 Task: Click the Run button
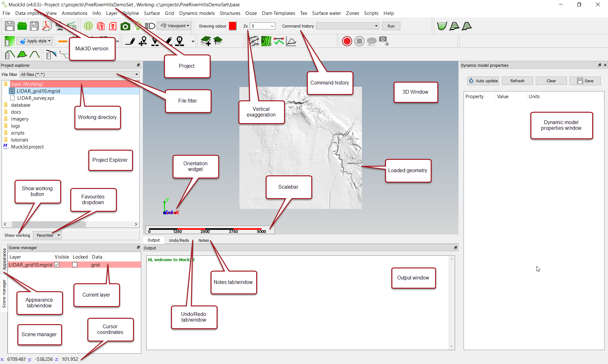(391, 26)
